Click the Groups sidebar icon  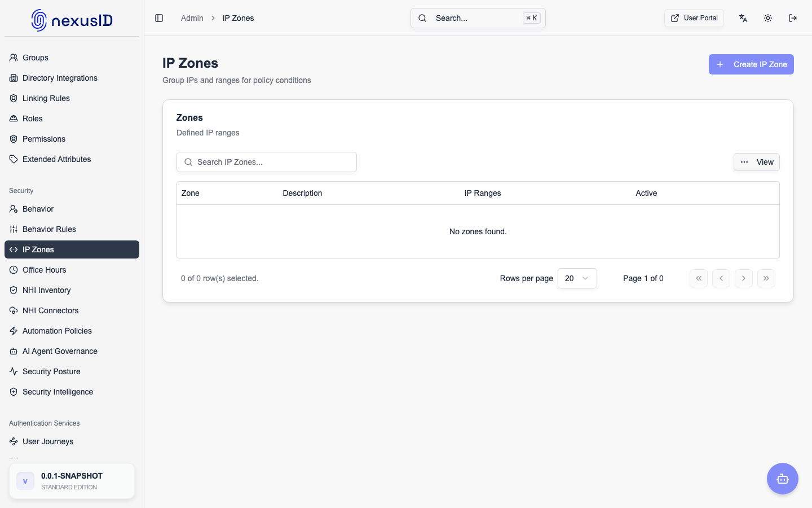(x=14, y=58)
